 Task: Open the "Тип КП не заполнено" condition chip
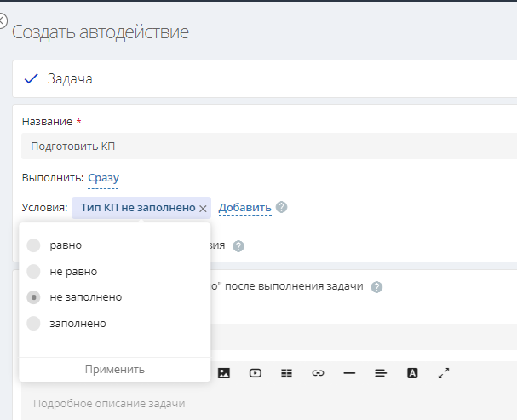137,207
